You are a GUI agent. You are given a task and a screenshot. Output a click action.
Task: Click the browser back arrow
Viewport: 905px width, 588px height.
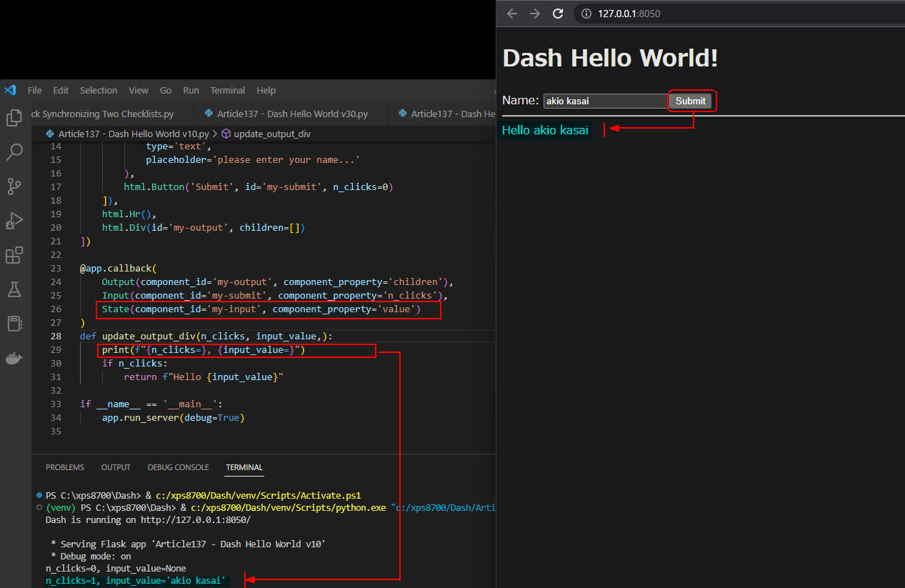click(x=512, y=14)
